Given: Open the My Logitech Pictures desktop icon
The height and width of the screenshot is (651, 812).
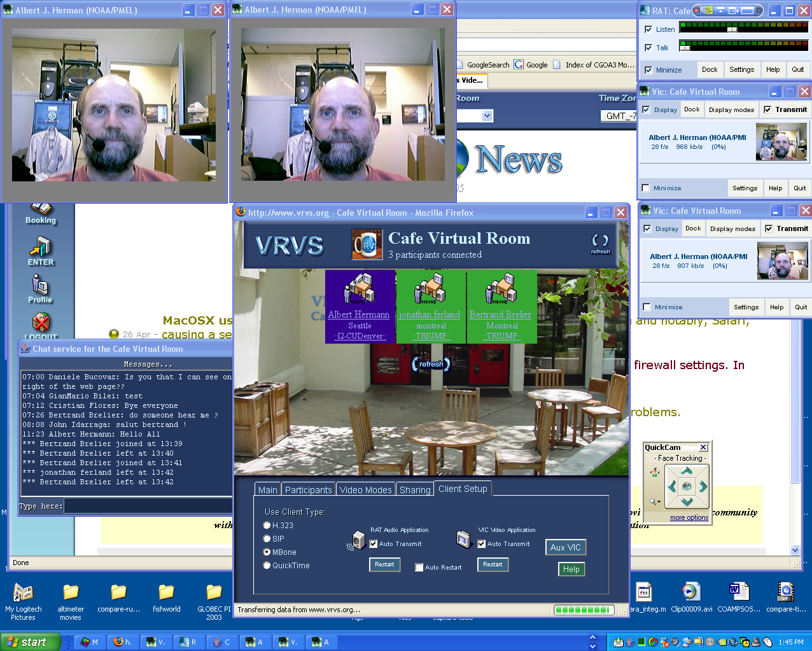Looking at the screenshot, I should tap(24, 592).
